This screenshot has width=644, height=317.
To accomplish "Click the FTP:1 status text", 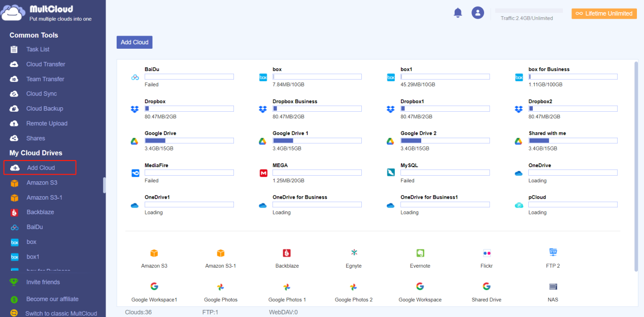I will pyautogui.click(x=210, y=312).
